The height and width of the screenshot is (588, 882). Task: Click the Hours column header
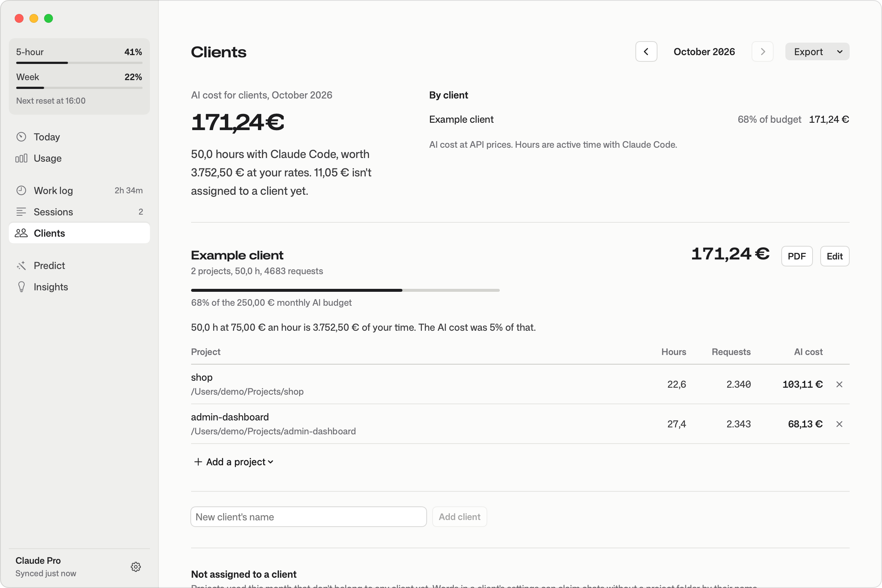674,352
